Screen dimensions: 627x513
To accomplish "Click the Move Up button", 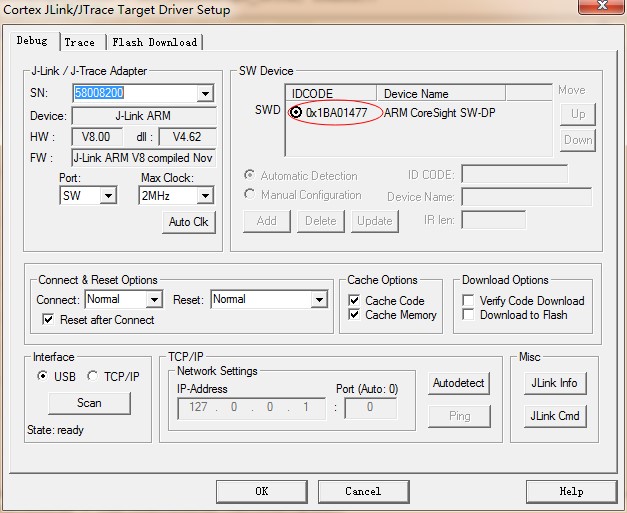I will tap(578, 114).
